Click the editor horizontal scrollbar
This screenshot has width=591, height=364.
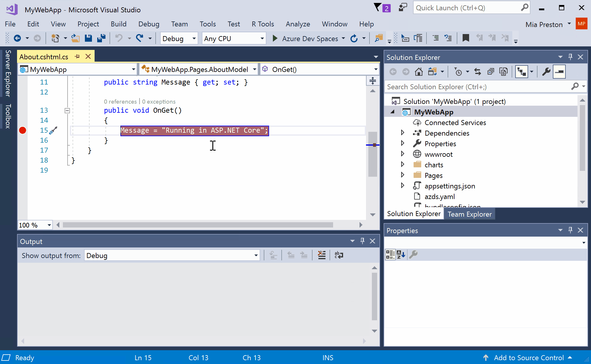click(x=198, y=225)
